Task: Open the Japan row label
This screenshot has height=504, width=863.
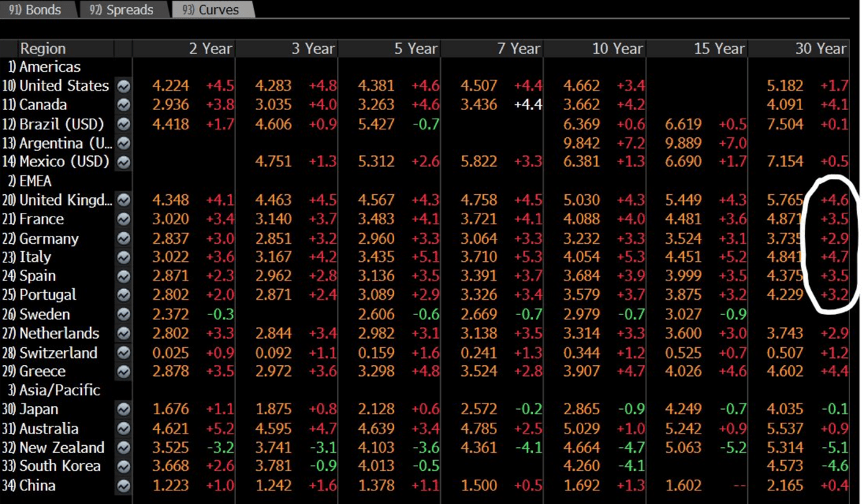Action: (39, 409)
